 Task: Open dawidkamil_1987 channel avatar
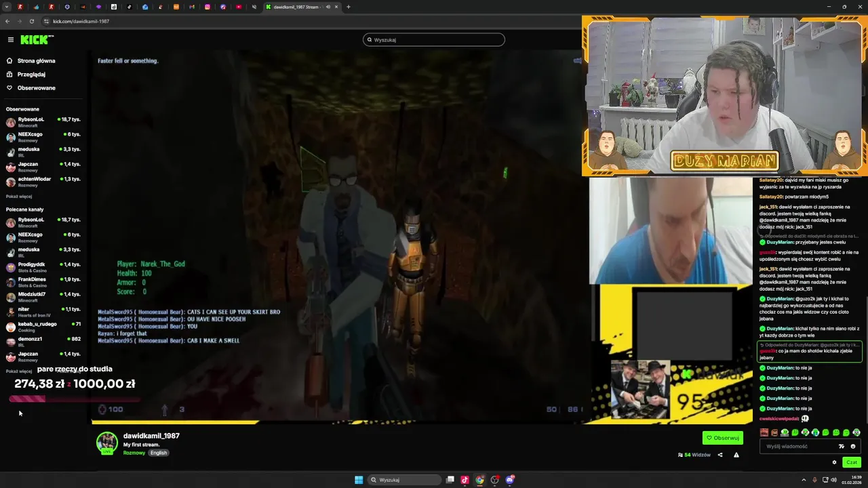[x=106, y=443]
